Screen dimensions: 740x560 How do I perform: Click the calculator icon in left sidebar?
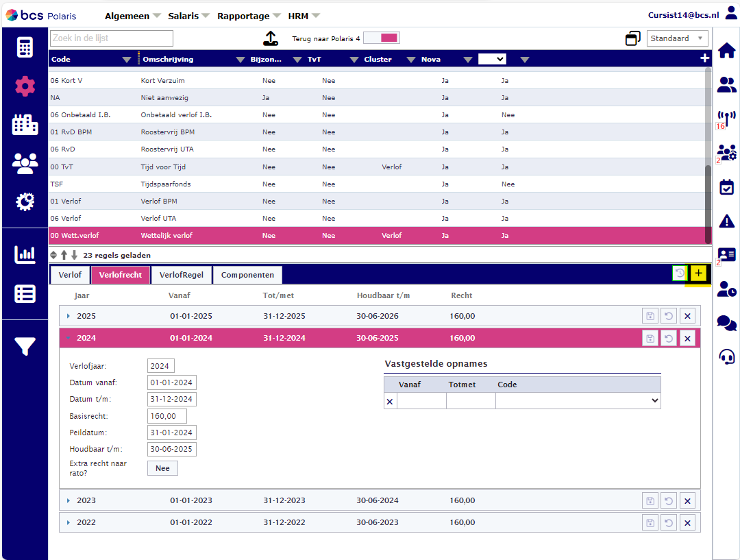[25, 47]
